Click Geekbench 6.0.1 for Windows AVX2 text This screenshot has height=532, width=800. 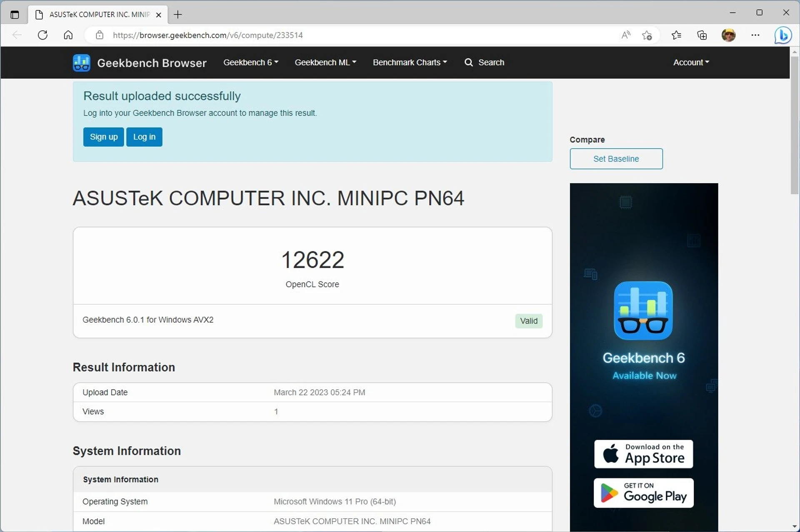tap(148, 320)
